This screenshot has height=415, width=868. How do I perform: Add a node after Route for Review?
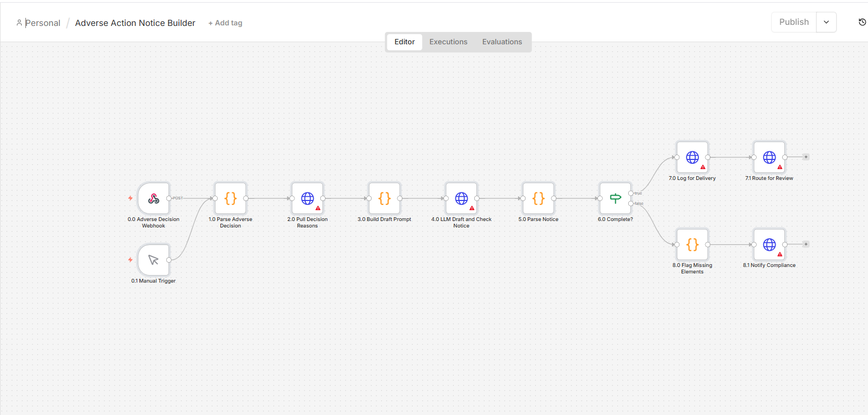(x=806, y=157)
